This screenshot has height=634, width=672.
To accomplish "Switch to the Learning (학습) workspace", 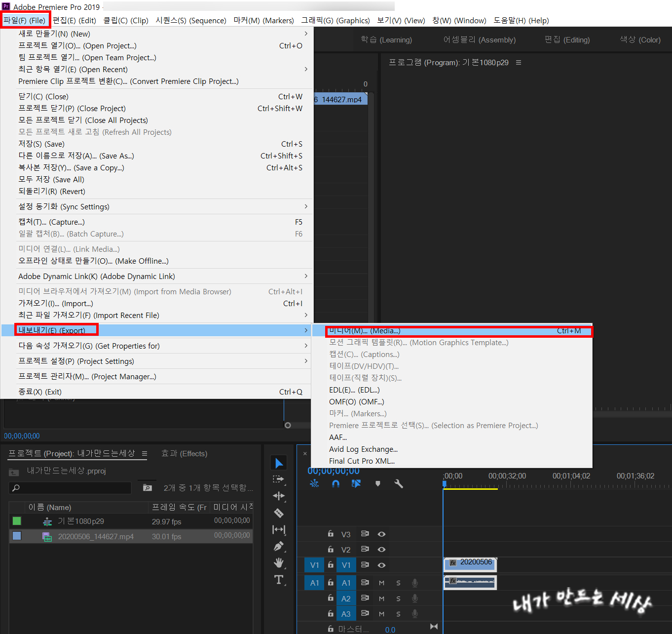I will [386, 40].
